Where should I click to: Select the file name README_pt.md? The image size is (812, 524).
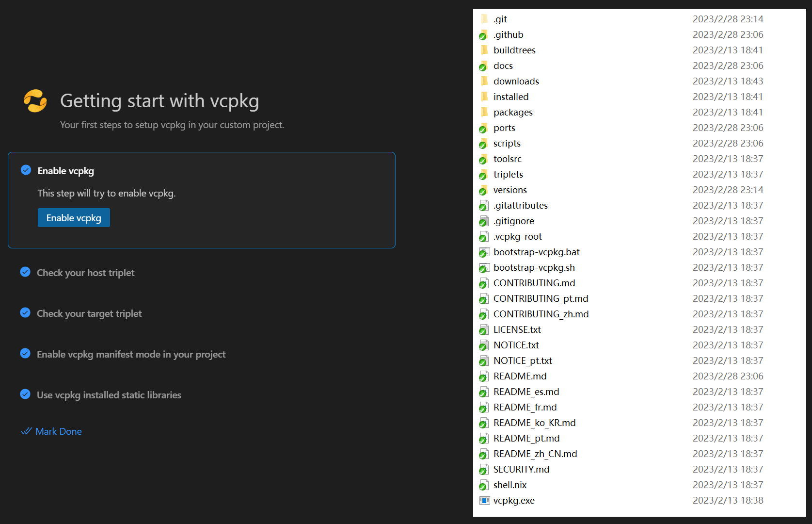click(x=526, y=438)
